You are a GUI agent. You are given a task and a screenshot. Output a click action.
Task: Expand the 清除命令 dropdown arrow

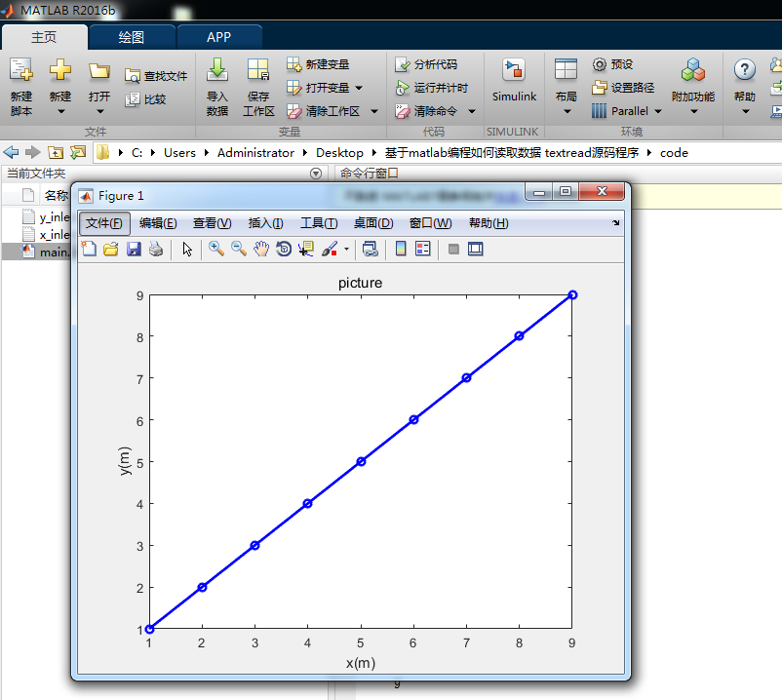(x=472, y=111)
